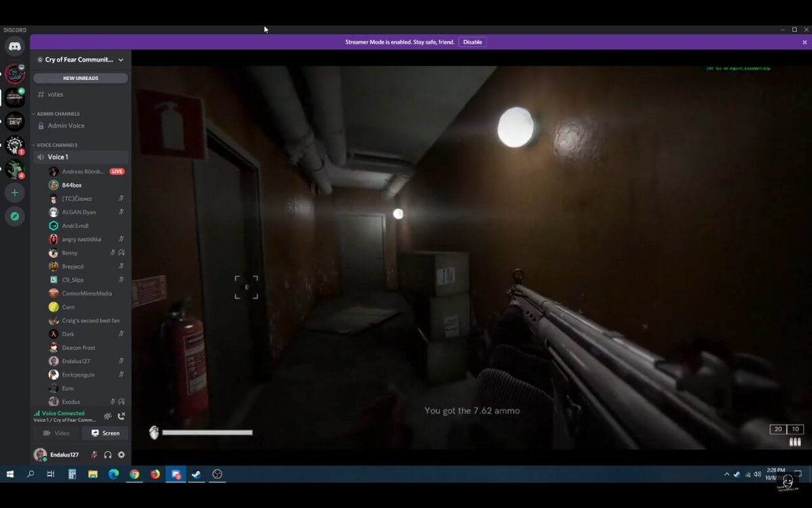Screen dimensions: 812x508
Task: Select user Exodus in the voice list
Action: [87, 402]
